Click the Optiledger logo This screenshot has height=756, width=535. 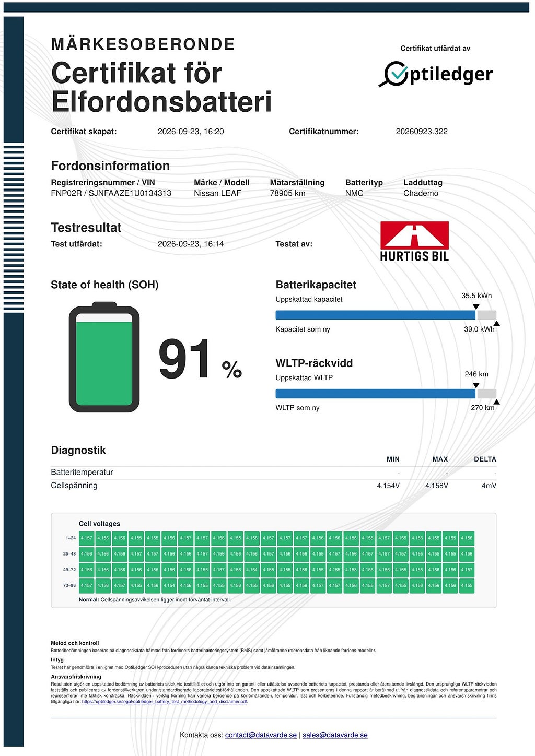coord(436,74)
